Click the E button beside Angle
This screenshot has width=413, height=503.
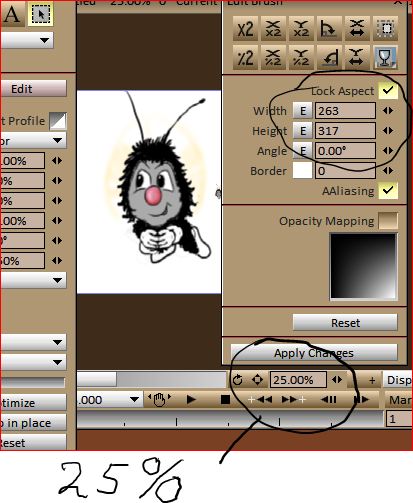(x=303, y=151)
